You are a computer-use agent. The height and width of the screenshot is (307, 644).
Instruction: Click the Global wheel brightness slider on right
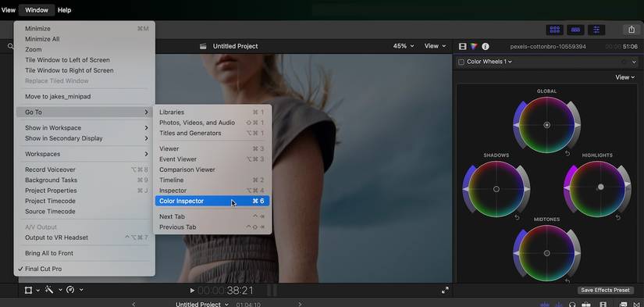coord(575,124)
